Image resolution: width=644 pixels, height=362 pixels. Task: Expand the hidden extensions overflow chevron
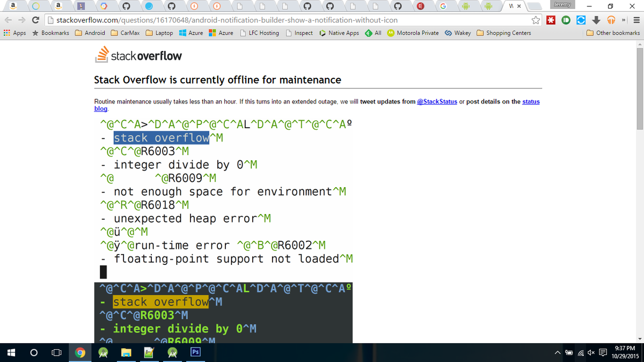click(x=623, y=20)
